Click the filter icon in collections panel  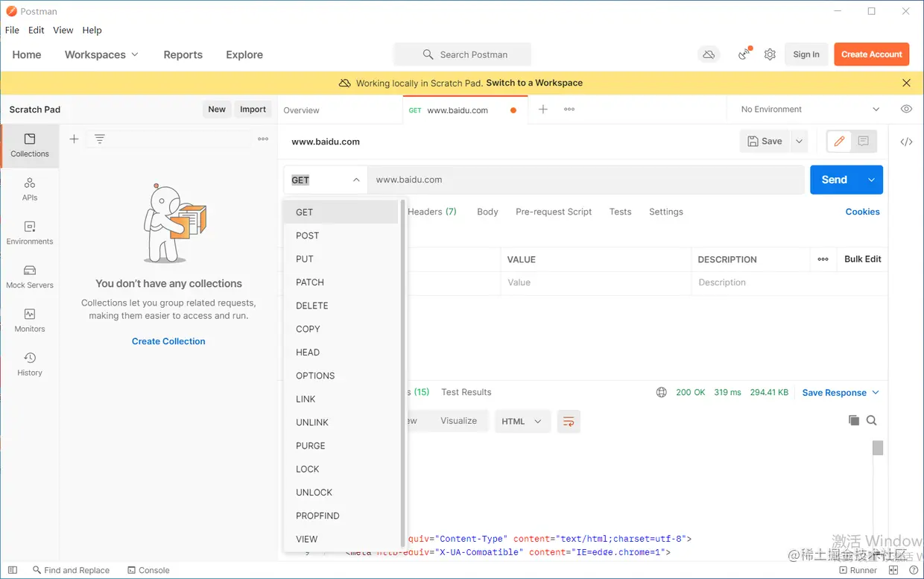coord(100,139)
